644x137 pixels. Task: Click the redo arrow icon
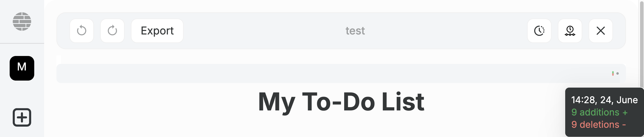(x=112, y=31)
